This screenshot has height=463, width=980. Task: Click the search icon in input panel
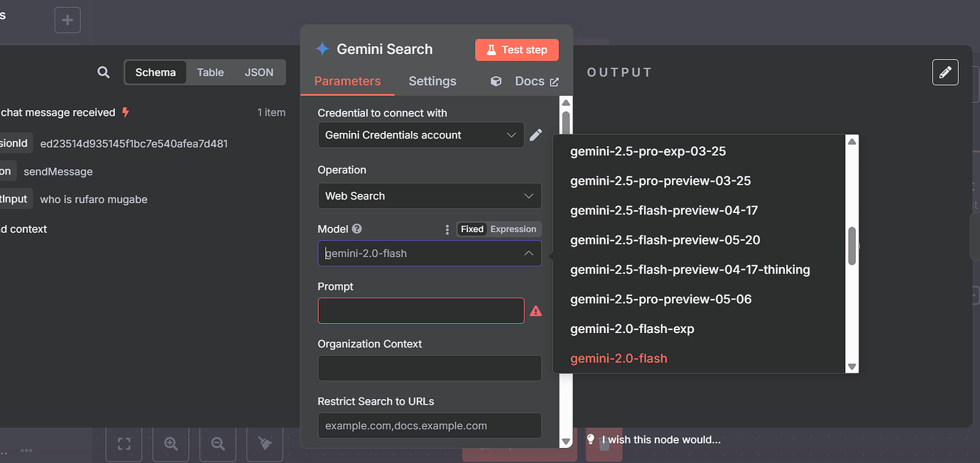coord(104,72)
